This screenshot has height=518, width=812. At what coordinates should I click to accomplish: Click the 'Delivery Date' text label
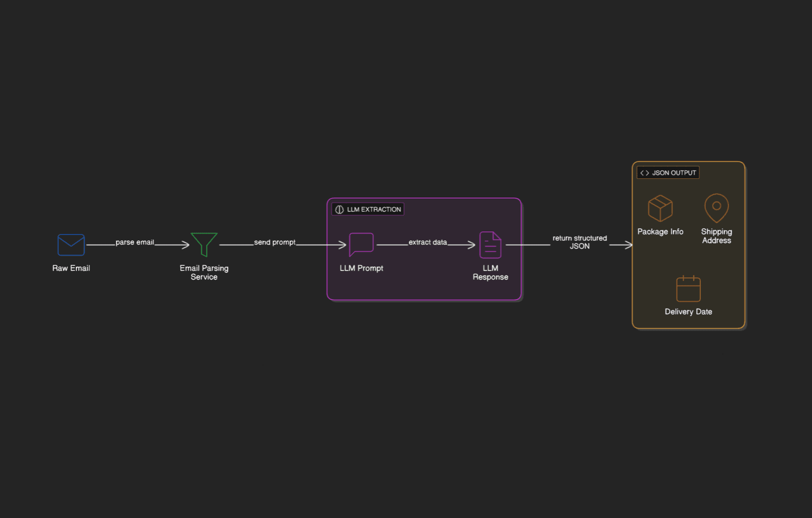pyautogui.click(x=688, y=312)
